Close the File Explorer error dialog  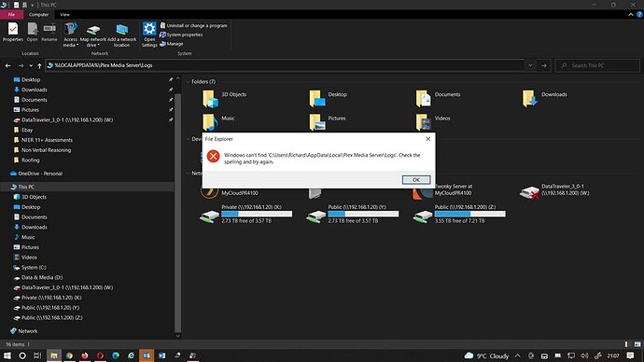428,139
